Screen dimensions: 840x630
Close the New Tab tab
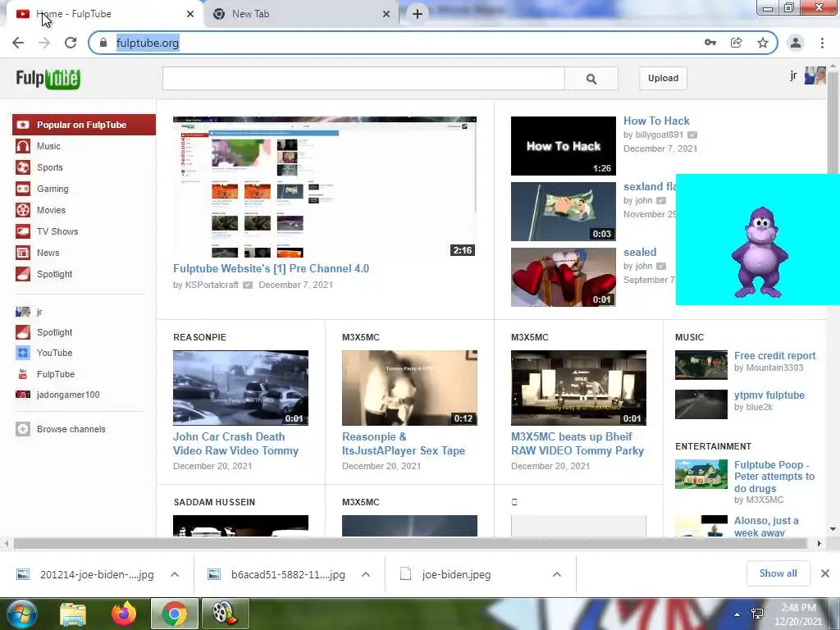point(386,14)
